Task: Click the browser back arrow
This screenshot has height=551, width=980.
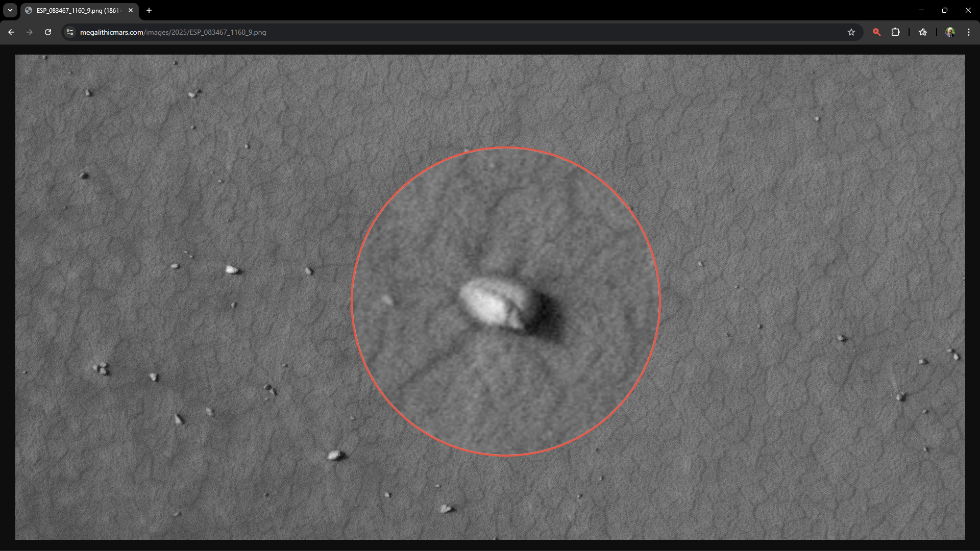Action: 11,32
